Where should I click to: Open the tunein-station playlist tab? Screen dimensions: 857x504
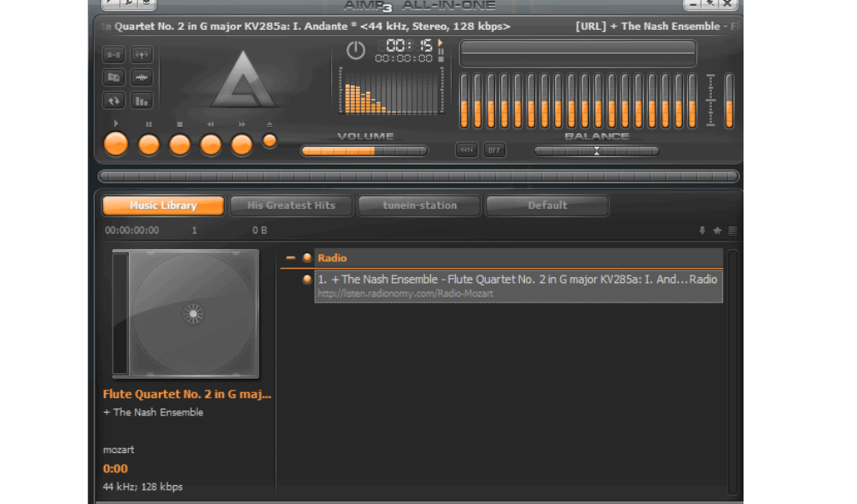(419, 206)
